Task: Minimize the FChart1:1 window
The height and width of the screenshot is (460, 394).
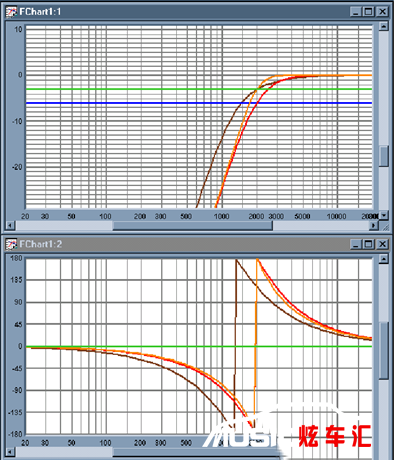Action: pos(356,12)
